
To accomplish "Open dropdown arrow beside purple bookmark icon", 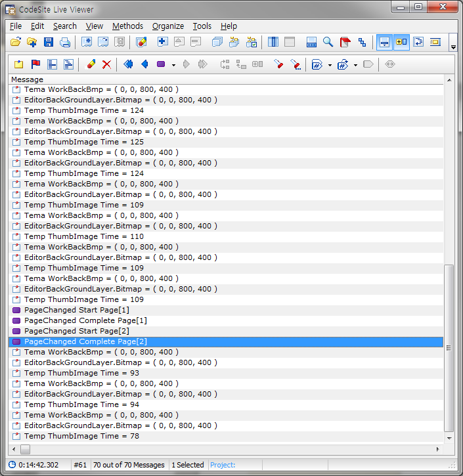I will 173,65.
